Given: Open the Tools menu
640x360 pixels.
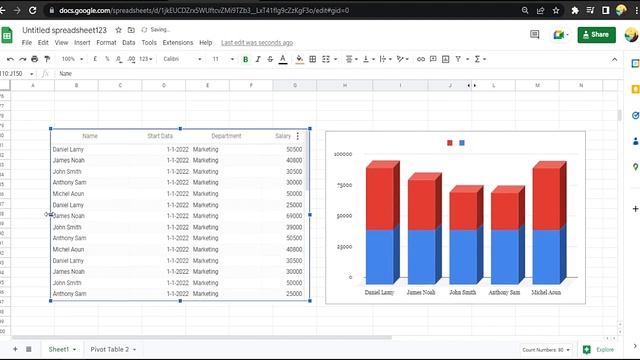Looking at the screenshot, I should (149, 42).
